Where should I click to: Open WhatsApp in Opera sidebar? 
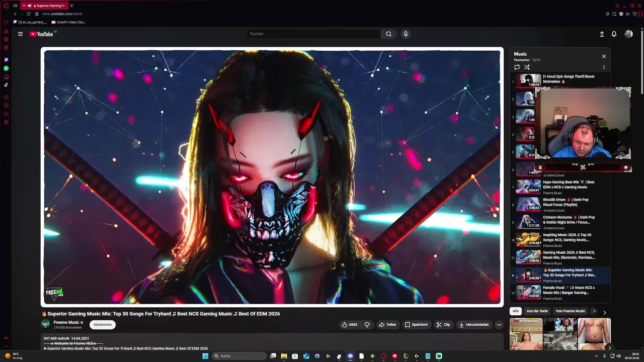[x=6, y=68]
